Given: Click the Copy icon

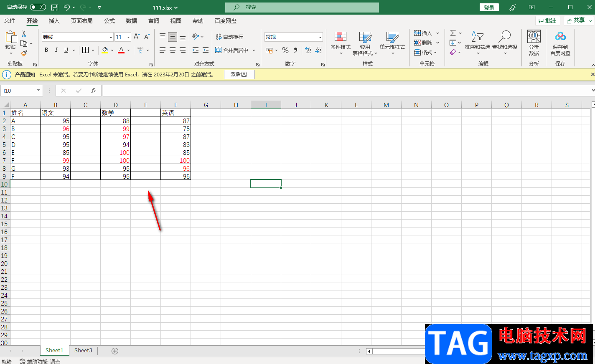Looking at the screenshot, I should click(24, 43).
